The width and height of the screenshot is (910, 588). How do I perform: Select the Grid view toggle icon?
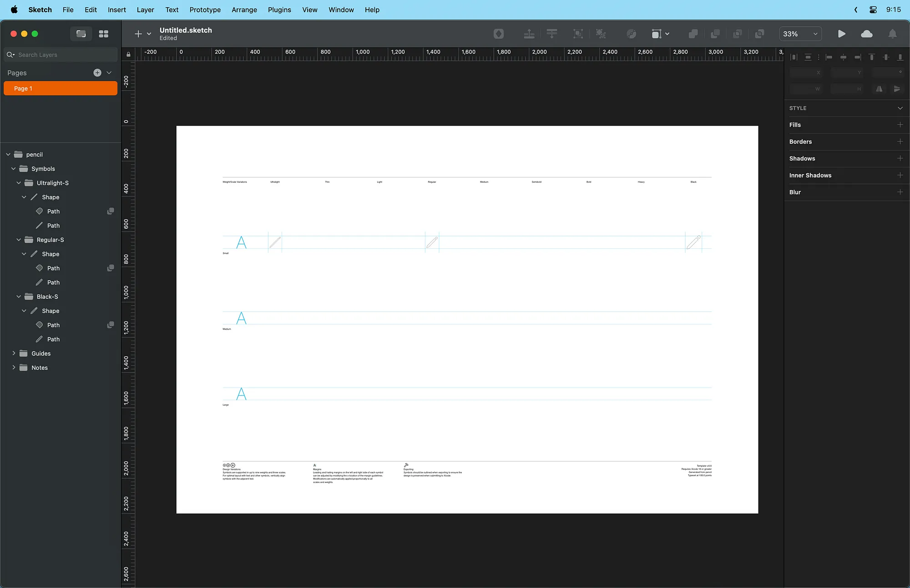coord(103,34)
